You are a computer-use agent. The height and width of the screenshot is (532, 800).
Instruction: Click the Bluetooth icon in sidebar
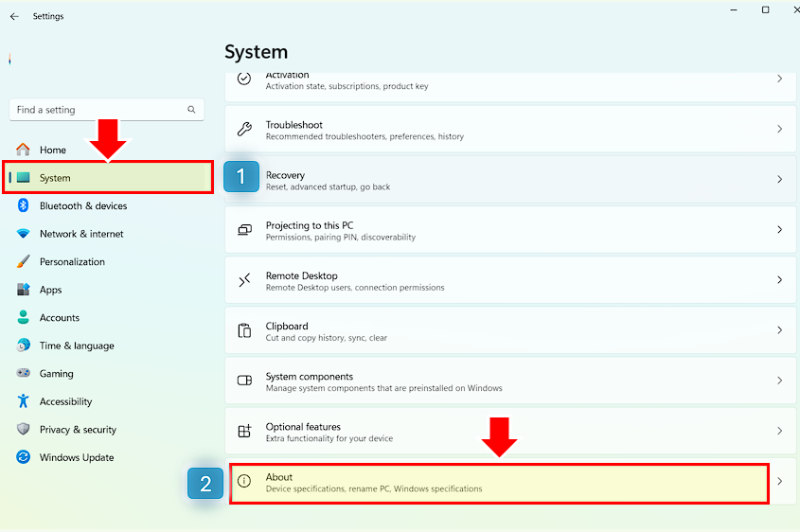23,205
